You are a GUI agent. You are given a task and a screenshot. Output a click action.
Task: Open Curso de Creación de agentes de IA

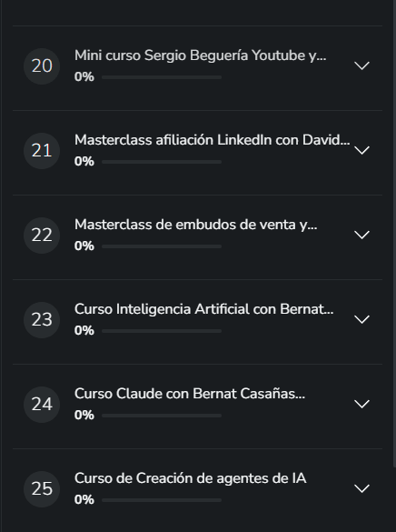click(x=191, y=478)
